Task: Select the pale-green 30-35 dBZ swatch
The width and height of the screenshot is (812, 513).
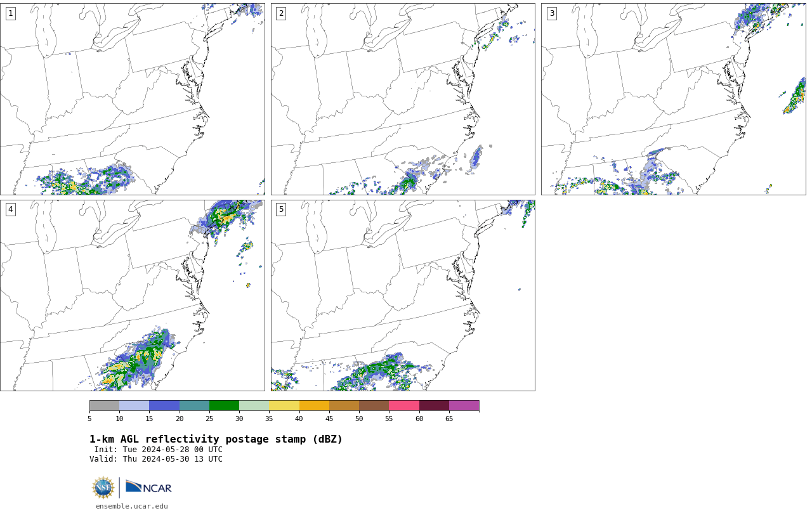Action: tap(254, 406)
